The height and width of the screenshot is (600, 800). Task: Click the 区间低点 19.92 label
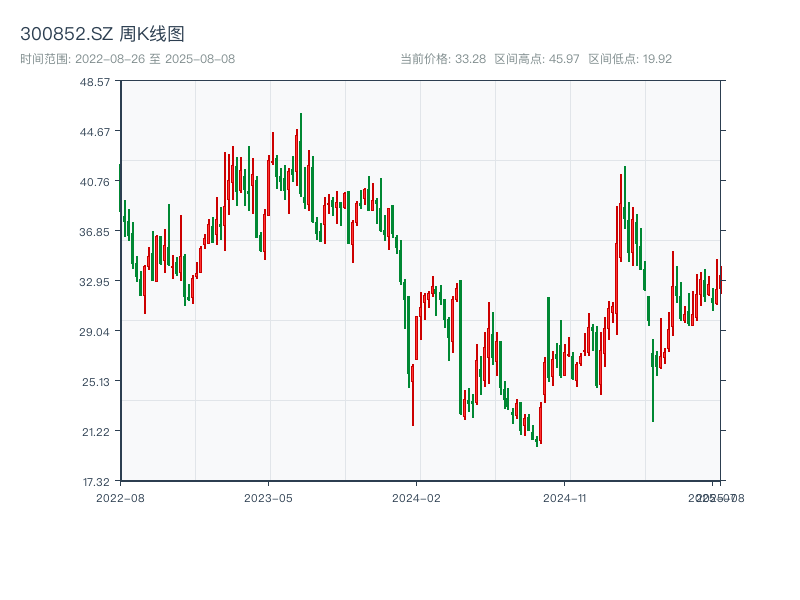630,59
